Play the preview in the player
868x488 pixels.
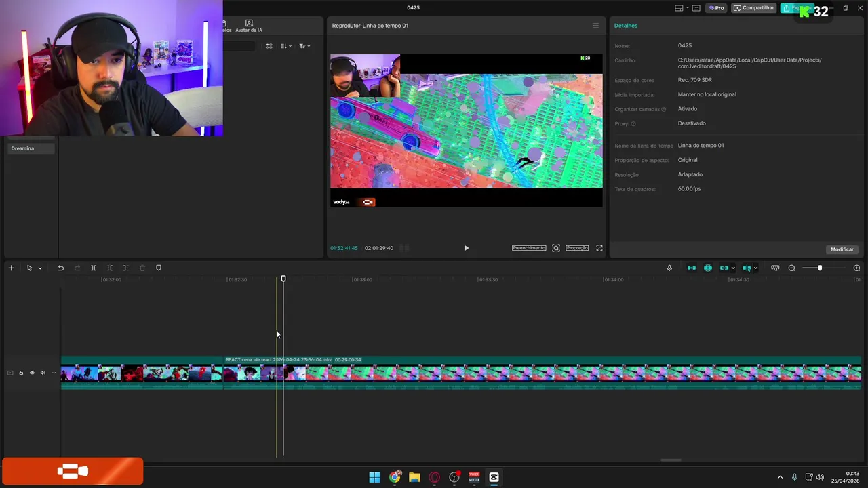coord(466,248)
